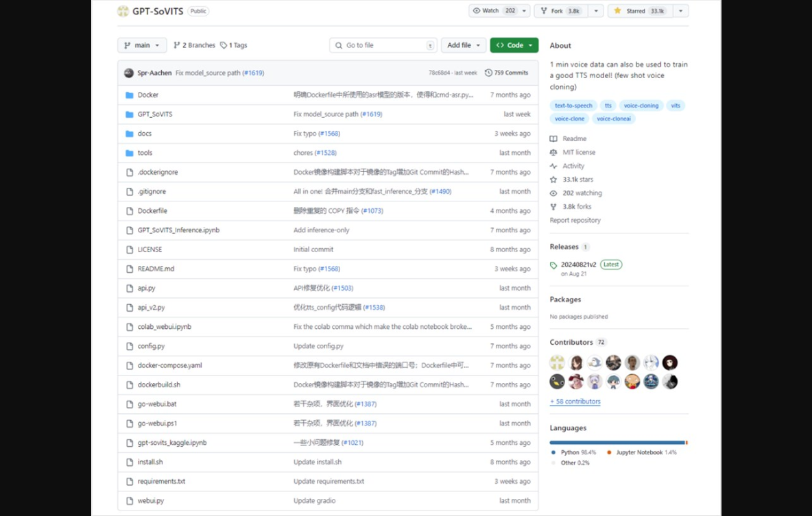Screen dimensions: 812x516
Task: Click the commit history clock icon
Action: pyautogui.click(x=488, y=73)
